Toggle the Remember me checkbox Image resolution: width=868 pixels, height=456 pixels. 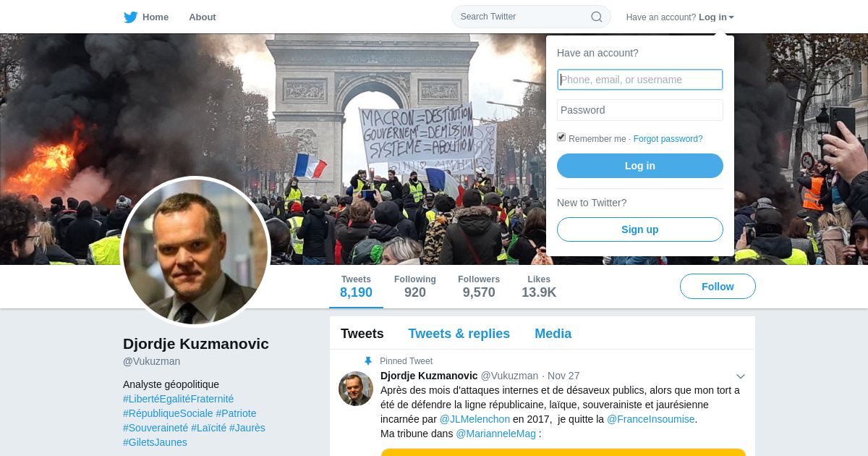tap(561, 138)
